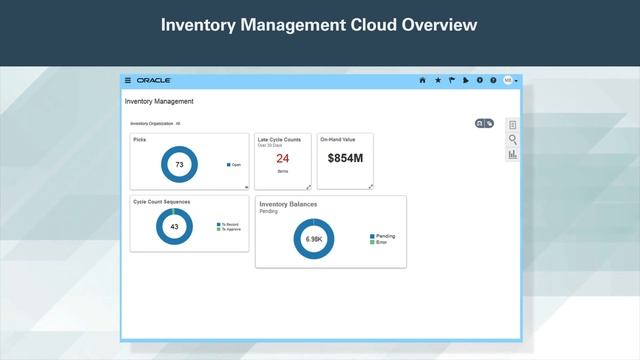The height and width of the screenshot is (360, 640).
Task: Click the red 24 late cycle counts value
Action: 282,158
